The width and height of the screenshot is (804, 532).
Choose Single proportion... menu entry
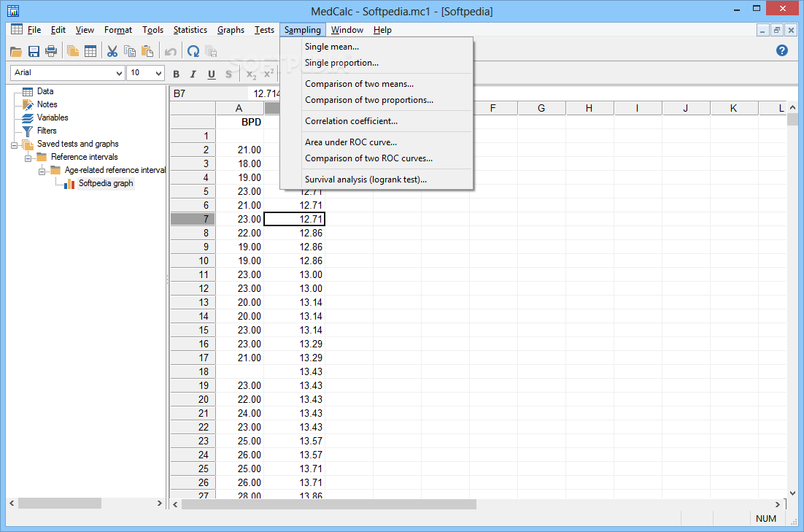[x=376, y=63]
